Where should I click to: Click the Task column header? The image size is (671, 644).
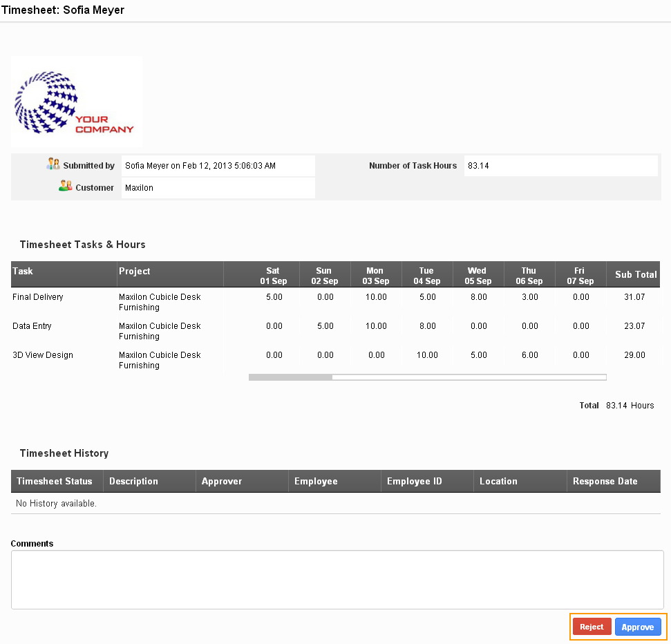coord(22,271)
